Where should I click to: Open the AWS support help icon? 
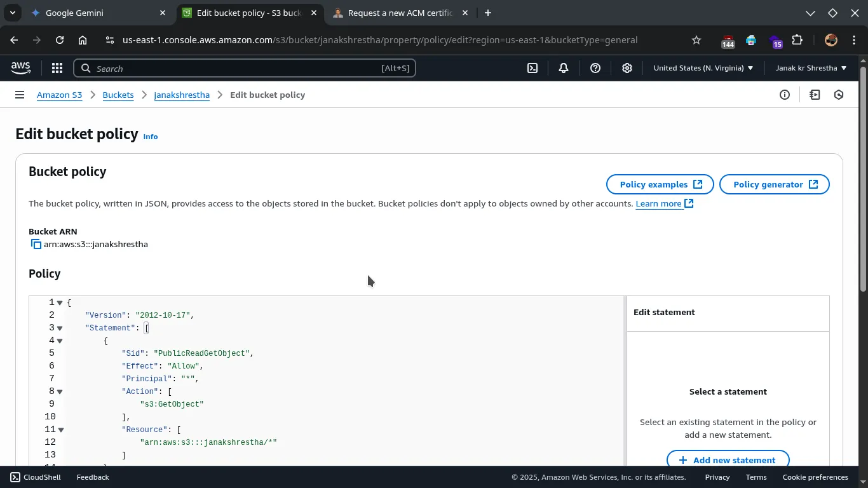(595, 68)
